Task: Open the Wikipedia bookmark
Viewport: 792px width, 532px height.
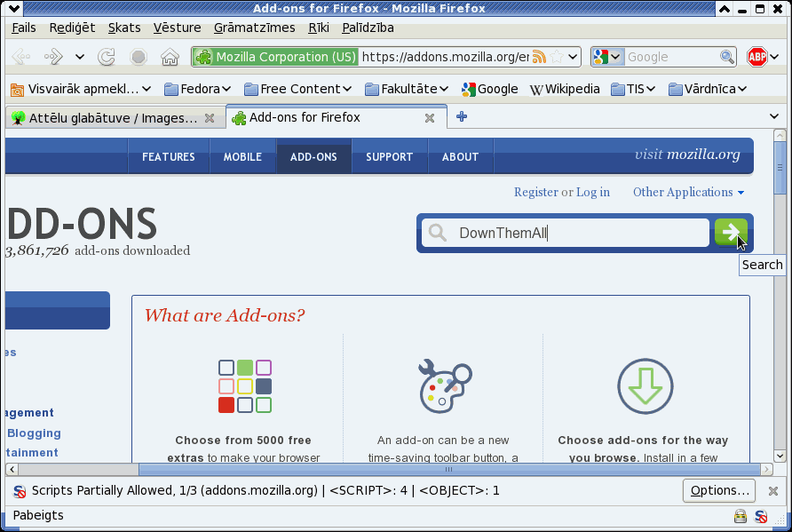Action: click(x=565, y=89)
